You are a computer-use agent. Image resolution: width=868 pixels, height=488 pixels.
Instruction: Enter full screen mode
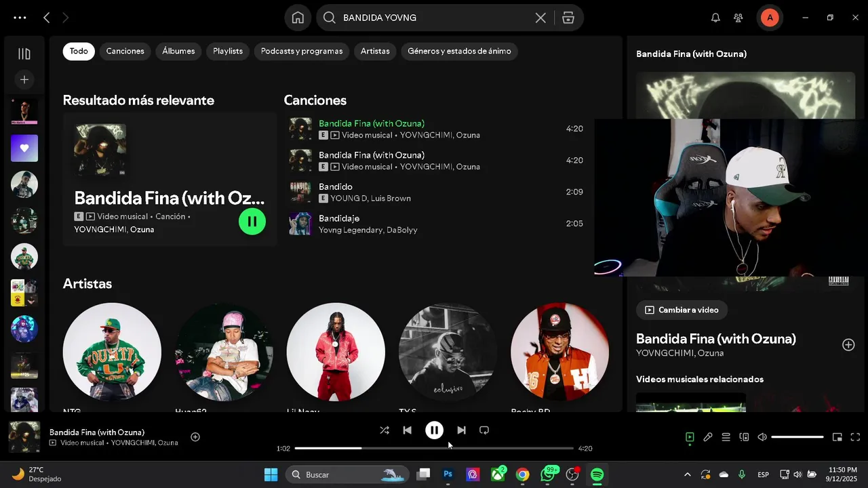[x=855, y=437]
